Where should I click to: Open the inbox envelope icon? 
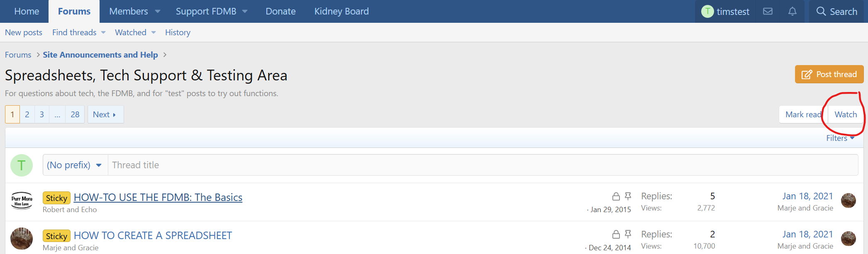point(768,11)
